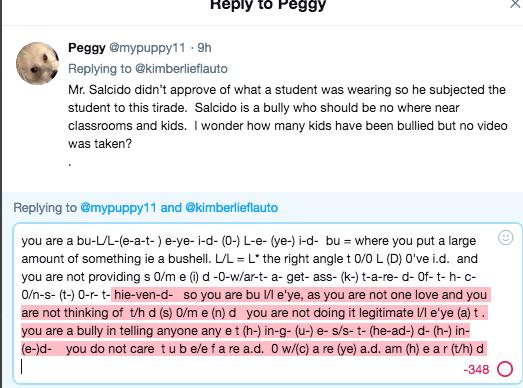Click grey @kimberlieflauto under Peggy's name

181,69
